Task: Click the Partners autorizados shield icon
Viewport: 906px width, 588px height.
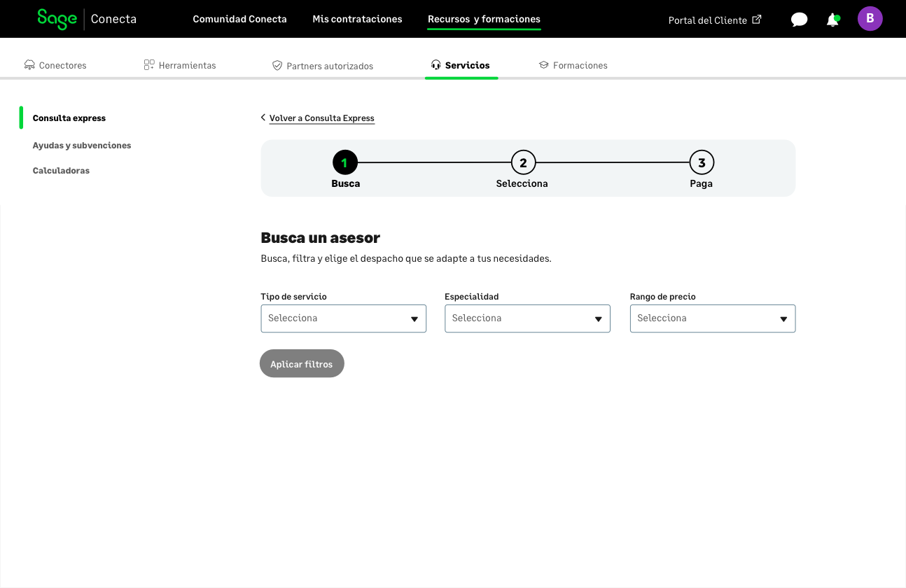Action: click(277, 65)
